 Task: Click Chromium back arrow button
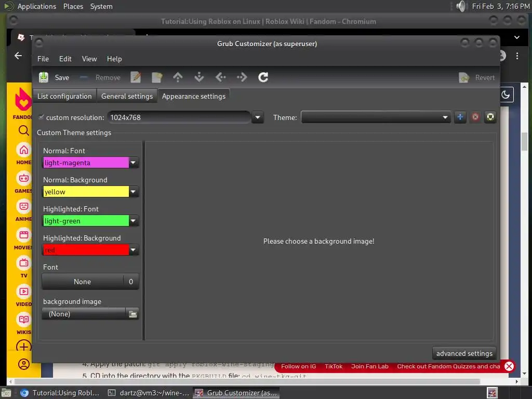(18, 56)
